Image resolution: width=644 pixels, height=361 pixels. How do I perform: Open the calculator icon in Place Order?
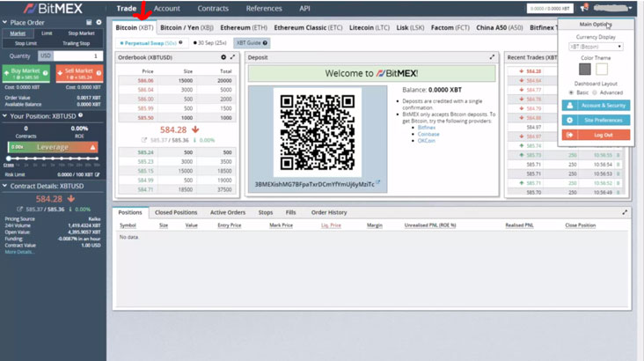click(89, 22)
